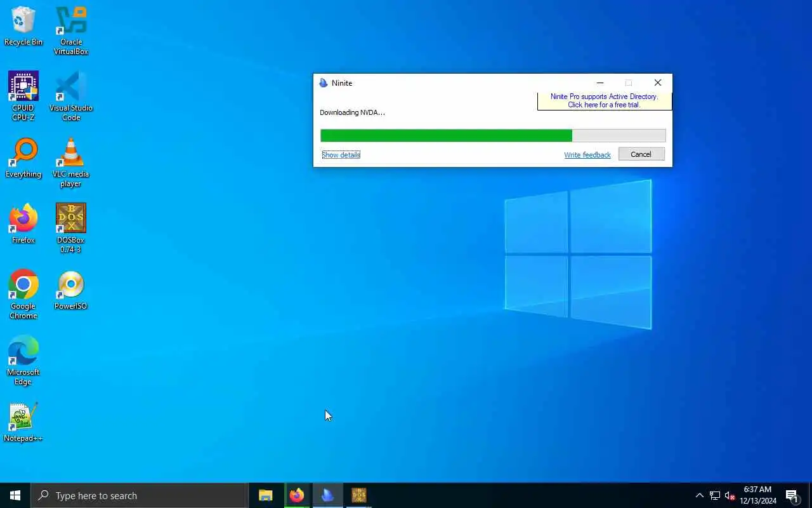This screenshot has height=508, width=812.
Task: Click the green download progress bar
Action: tap(493, 135)
